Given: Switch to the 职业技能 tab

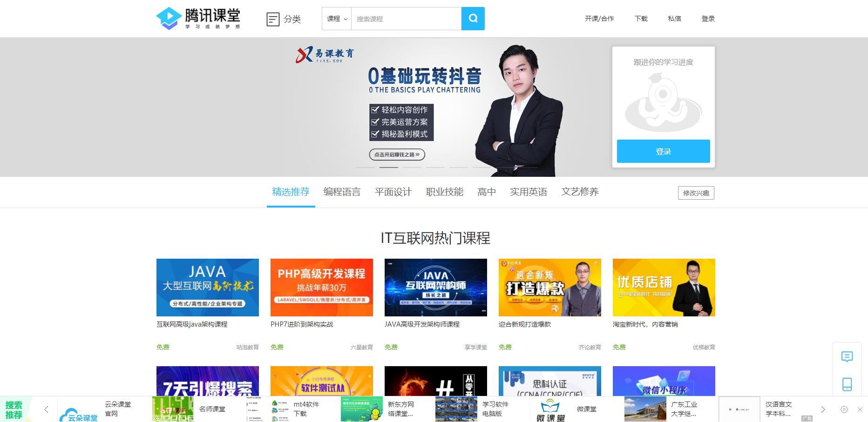Looking at the screenshot, I should pos(444,192).
